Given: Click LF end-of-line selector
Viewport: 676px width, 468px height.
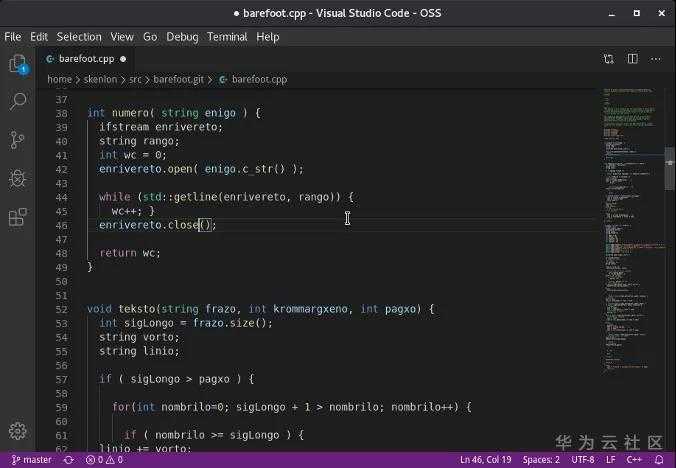Looking at the screenshot, I should point(610,460).
